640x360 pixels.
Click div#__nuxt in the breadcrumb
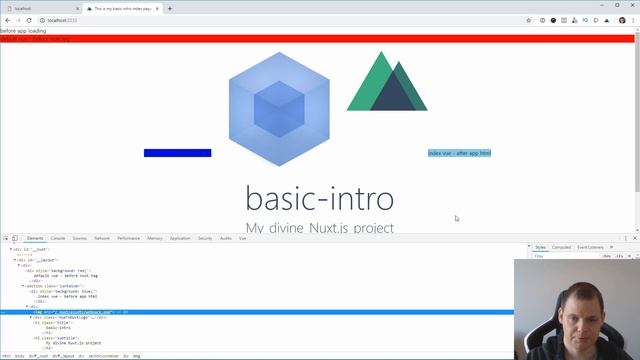pyautogui.click(x=38, y=356)
